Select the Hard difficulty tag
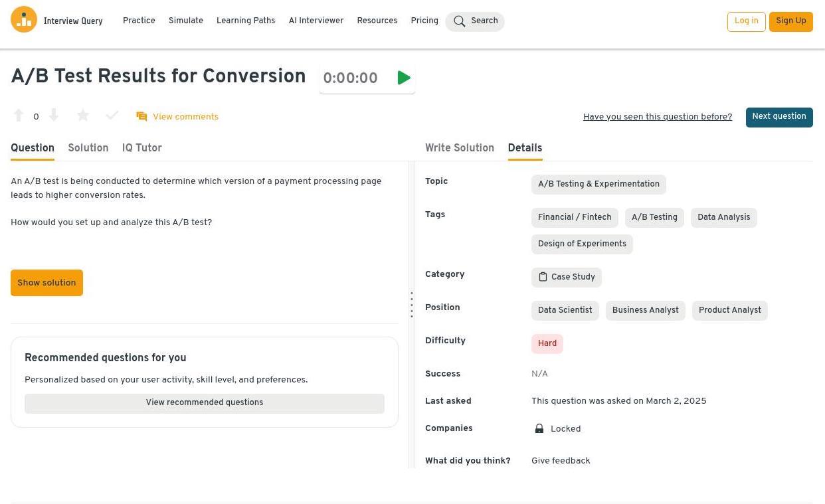This screenshot has height=504, width=825. coord(547,344)
